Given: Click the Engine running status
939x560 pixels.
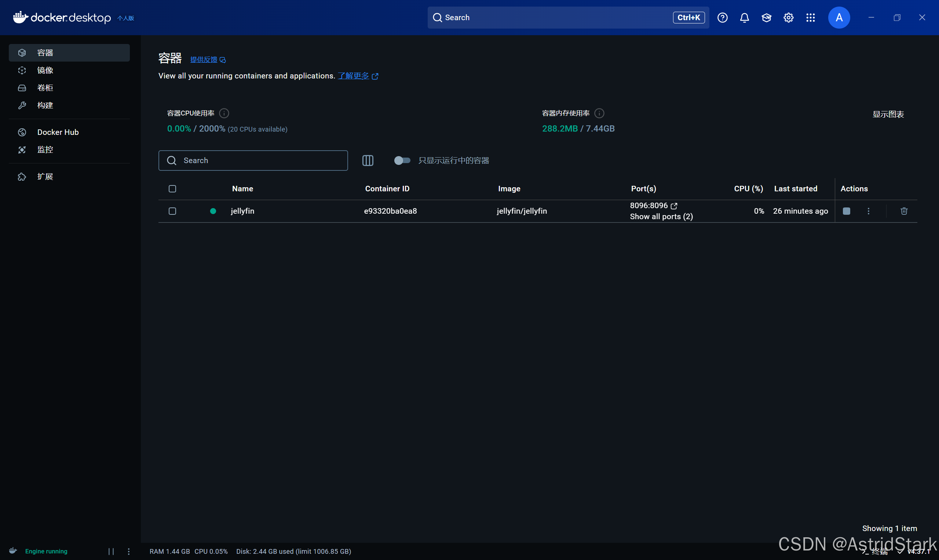Looking at the screenshot, I should [46, 551].
